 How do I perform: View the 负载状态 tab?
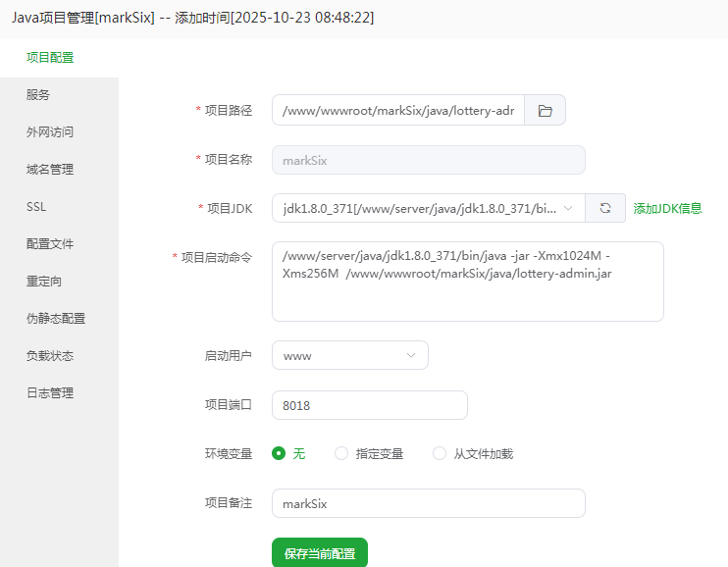pyautogui.click(x=50, y=356)
